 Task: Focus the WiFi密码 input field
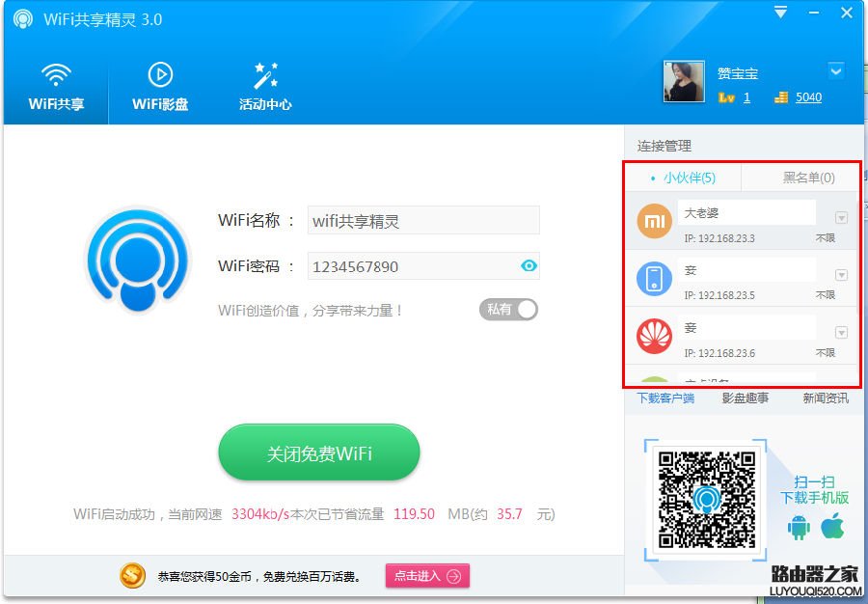(423, 266)
